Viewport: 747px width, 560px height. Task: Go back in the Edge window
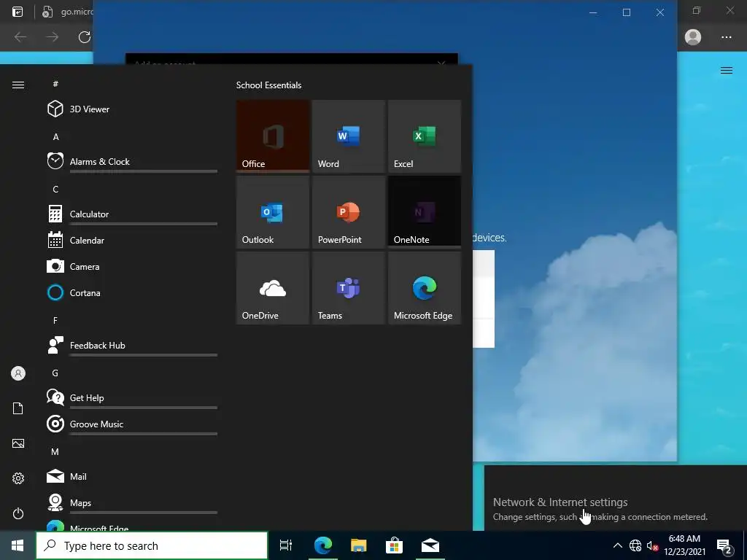20,36
